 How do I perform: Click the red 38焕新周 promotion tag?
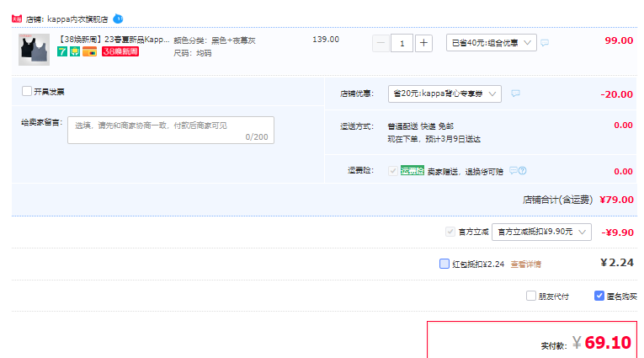[120, 51]
